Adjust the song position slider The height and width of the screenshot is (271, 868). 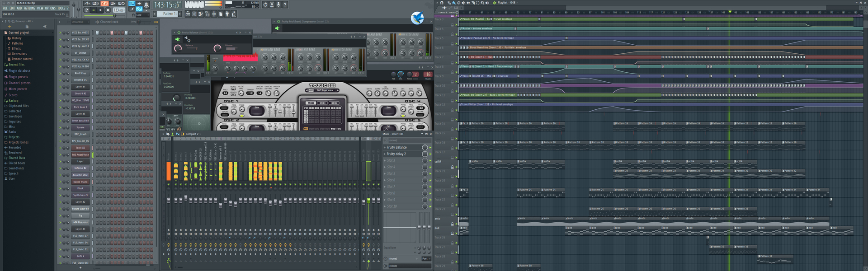104,15
